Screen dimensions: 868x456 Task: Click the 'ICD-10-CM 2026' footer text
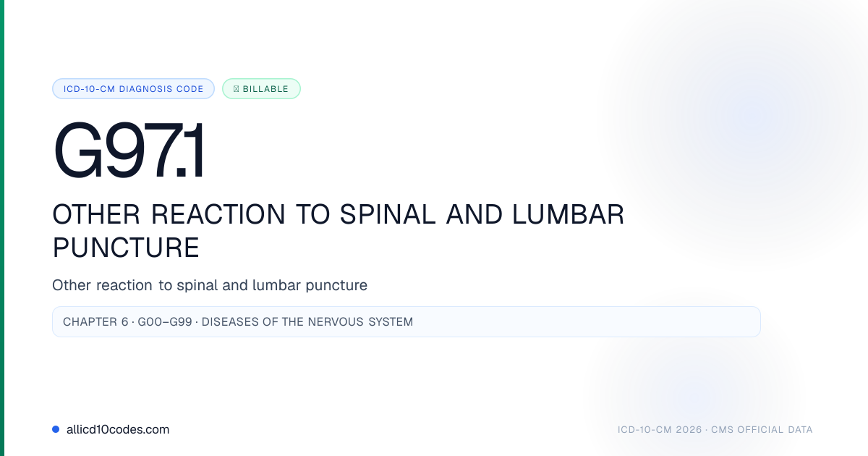tap(660, 430)
